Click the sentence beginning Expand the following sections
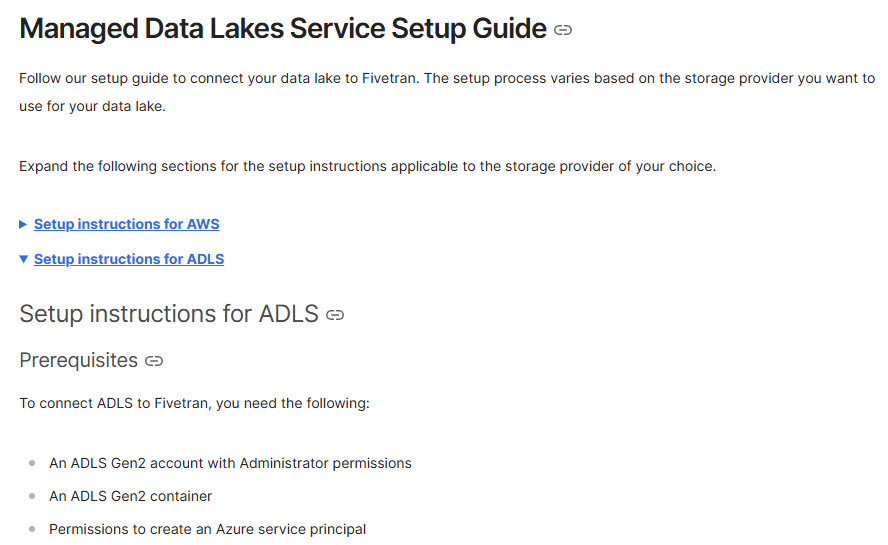 pos(367,166)
